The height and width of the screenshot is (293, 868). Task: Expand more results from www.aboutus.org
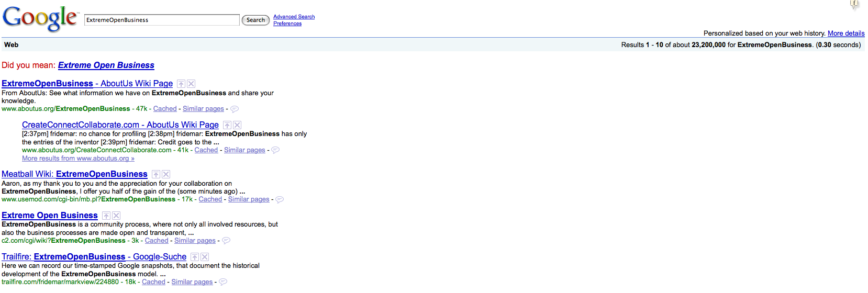[78, 159]
